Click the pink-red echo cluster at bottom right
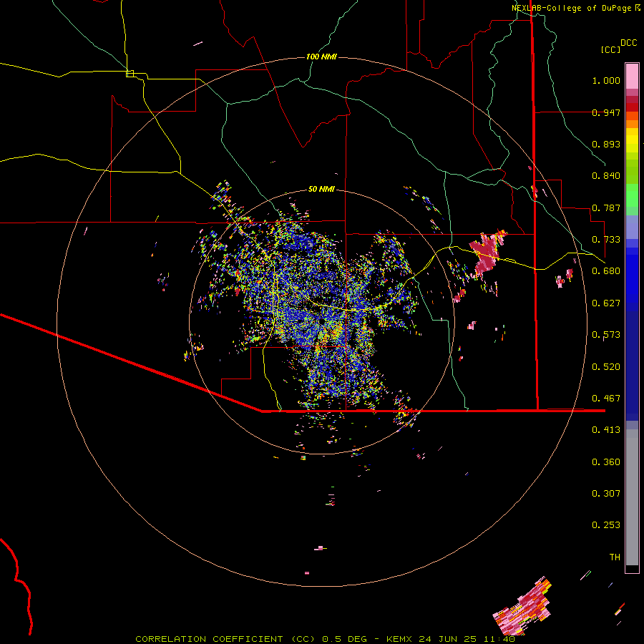Viewport: 644px width, 644px height. 522,605
